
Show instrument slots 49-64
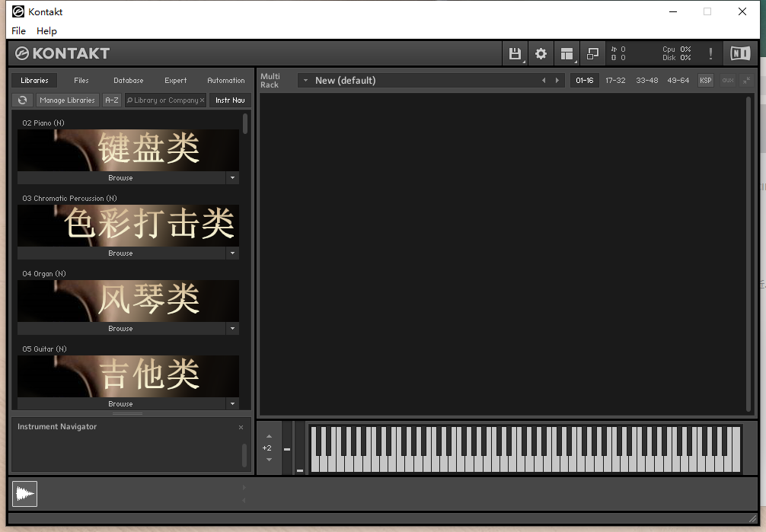pyautogui.click(x=678, y=81)
